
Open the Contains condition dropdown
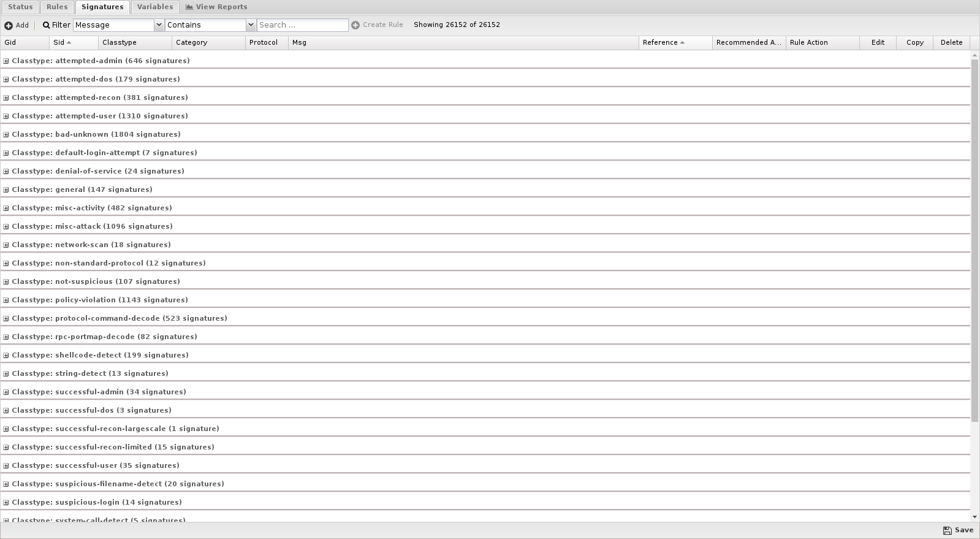coord(251,25)
